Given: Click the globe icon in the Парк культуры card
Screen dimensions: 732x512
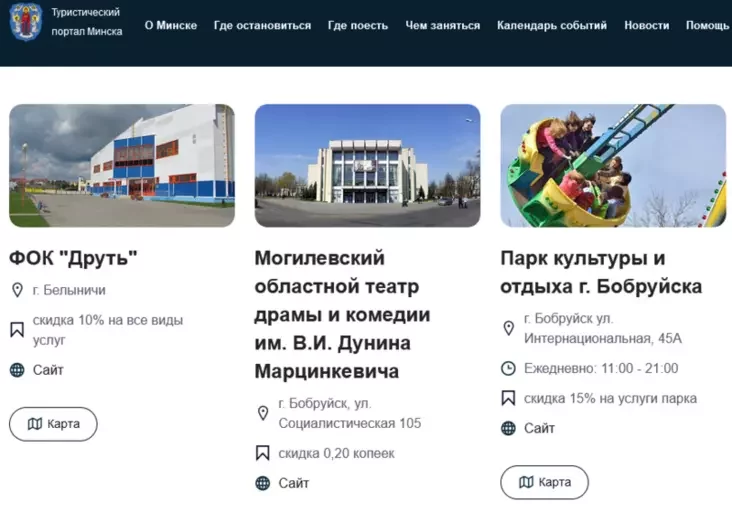Looking at the screenshot, I should tap(508, 428).
